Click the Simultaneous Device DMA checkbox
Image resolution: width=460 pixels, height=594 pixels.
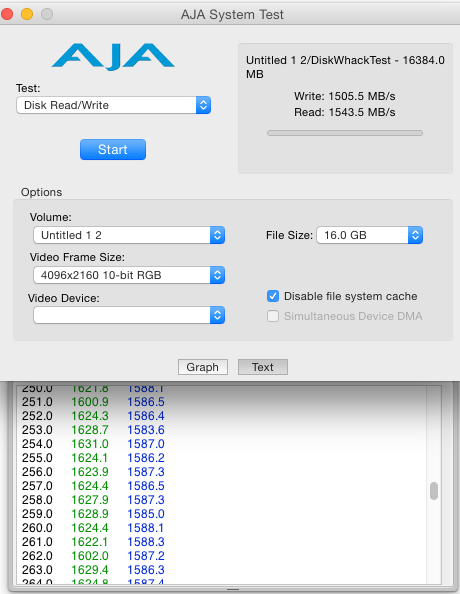click(273, 316)
